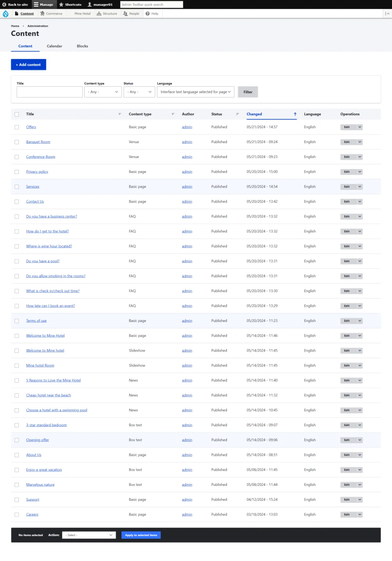Click Add content button

coord(28,64)
